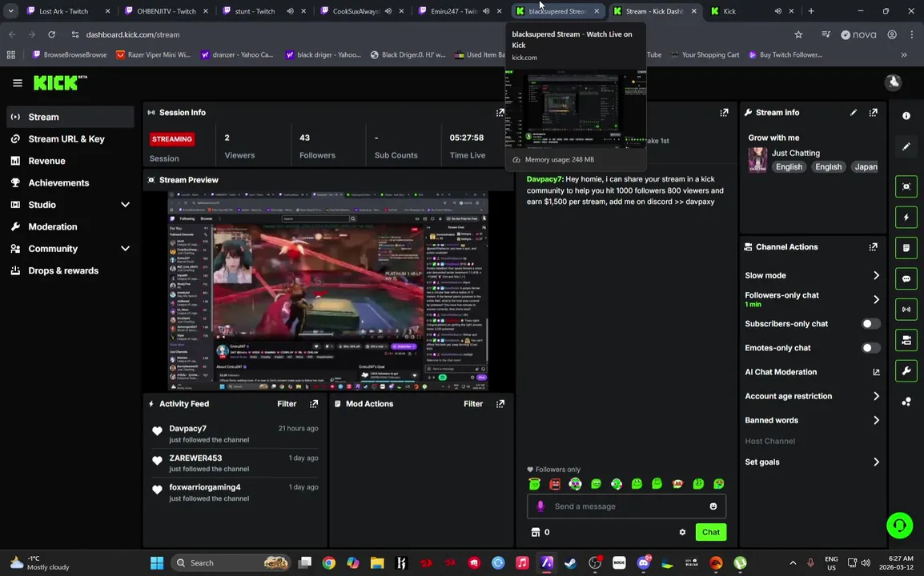The width and height of the screenshot is (924, 576).
Task: Bookmark this page with the star icon
Action: (798, 34)
